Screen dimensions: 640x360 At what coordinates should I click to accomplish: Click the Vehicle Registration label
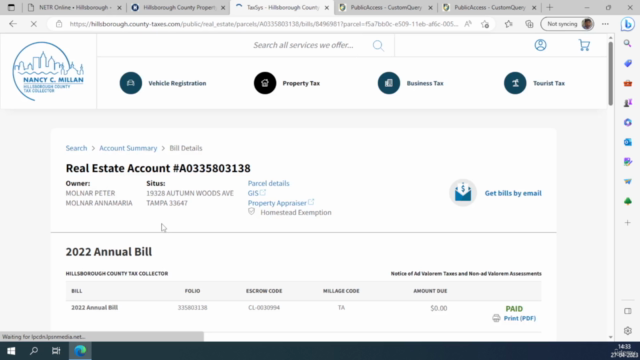(177, 83)
